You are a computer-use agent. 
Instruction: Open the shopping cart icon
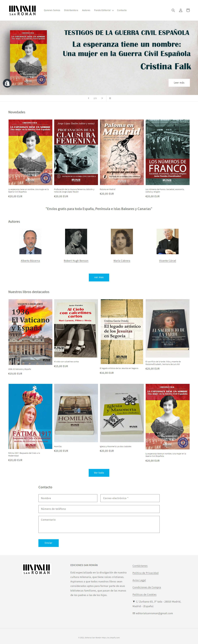(188, 10)
